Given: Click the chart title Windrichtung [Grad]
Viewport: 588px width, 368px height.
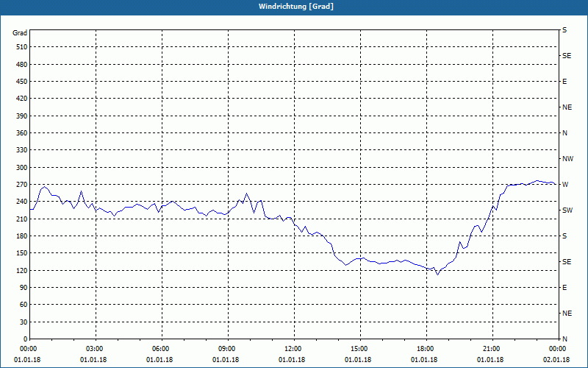Looking at the screenshot, I should click(x=296, y=7).
